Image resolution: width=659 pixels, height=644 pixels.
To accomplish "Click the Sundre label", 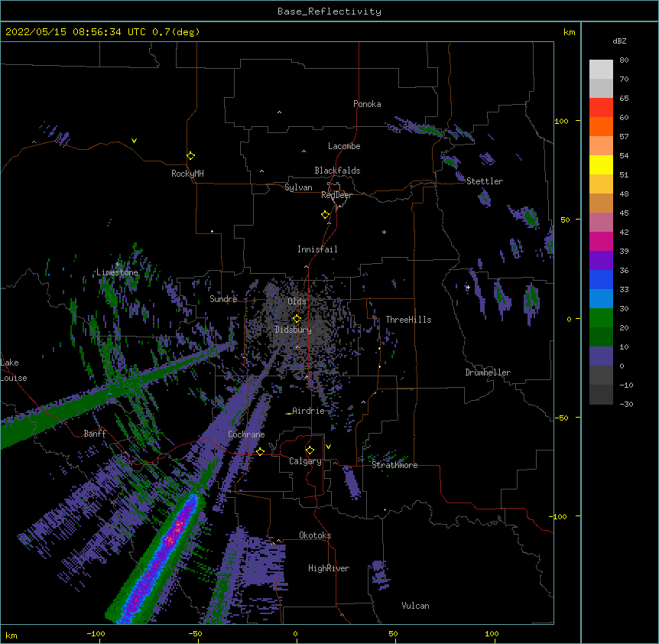I will (223, 299).
